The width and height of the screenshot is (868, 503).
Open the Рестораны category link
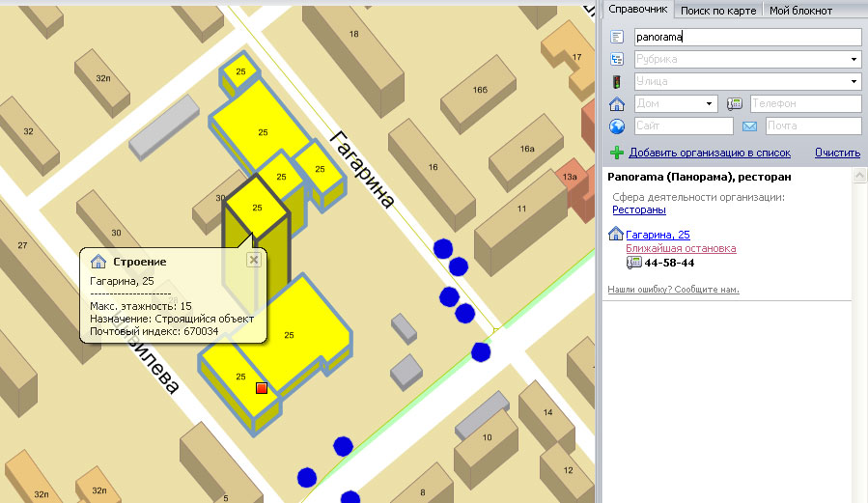click(639, 210)
